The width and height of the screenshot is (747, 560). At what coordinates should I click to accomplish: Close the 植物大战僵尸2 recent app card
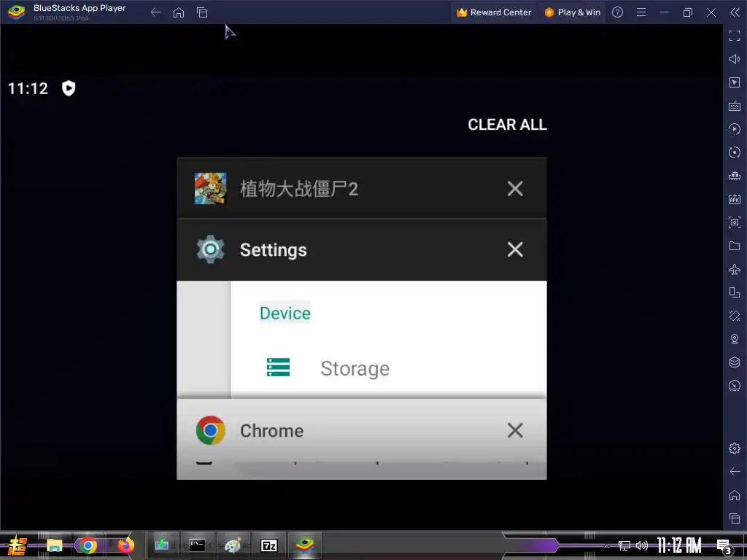click(515, 189)
